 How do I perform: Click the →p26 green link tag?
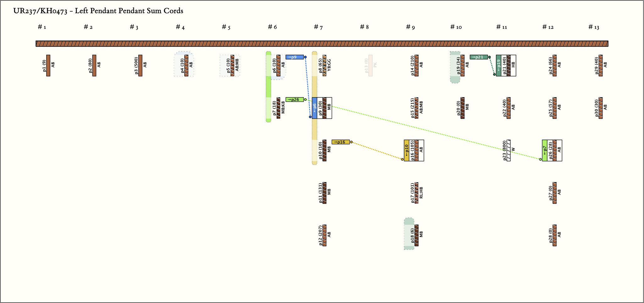[x=294, y=100]
